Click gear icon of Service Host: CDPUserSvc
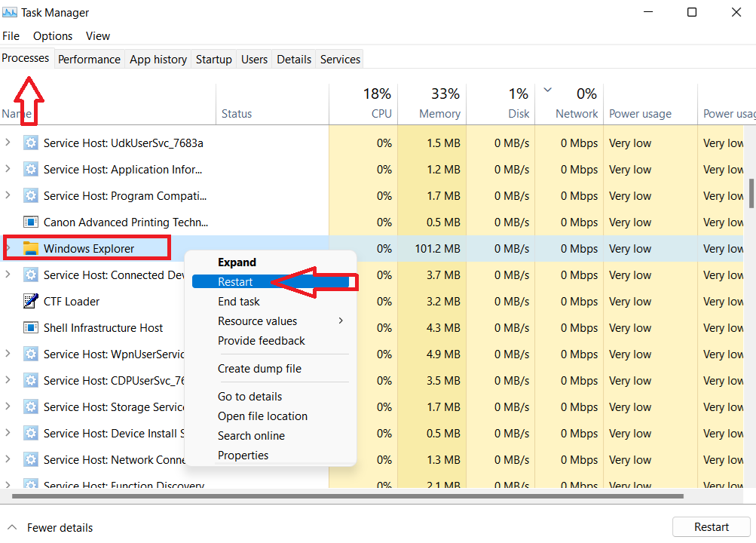The image size is (756, 543). click(31, 381)
